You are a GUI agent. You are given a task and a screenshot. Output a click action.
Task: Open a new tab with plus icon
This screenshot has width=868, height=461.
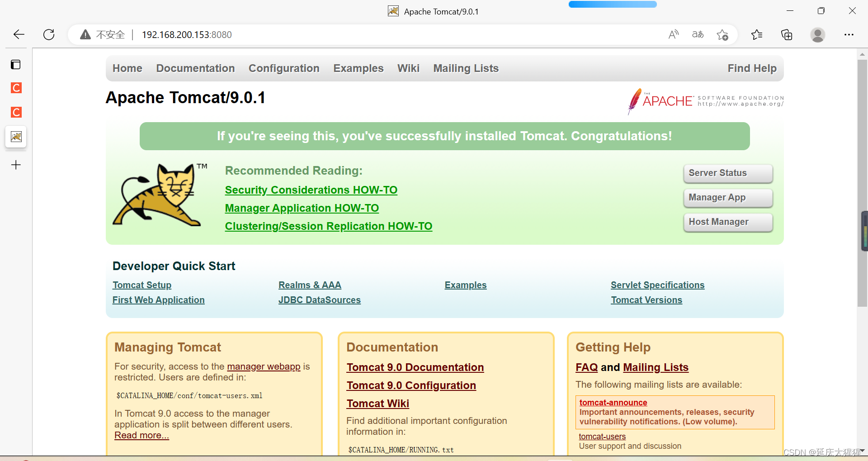[16, 165]
